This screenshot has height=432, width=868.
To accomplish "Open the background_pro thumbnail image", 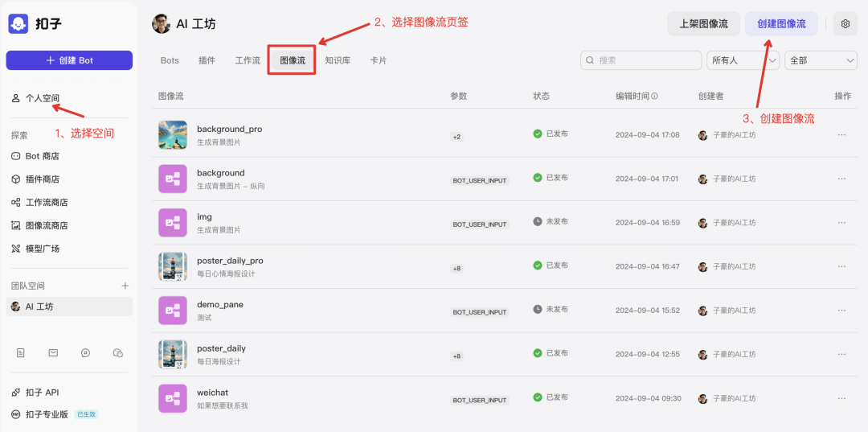I will (173, 134).
